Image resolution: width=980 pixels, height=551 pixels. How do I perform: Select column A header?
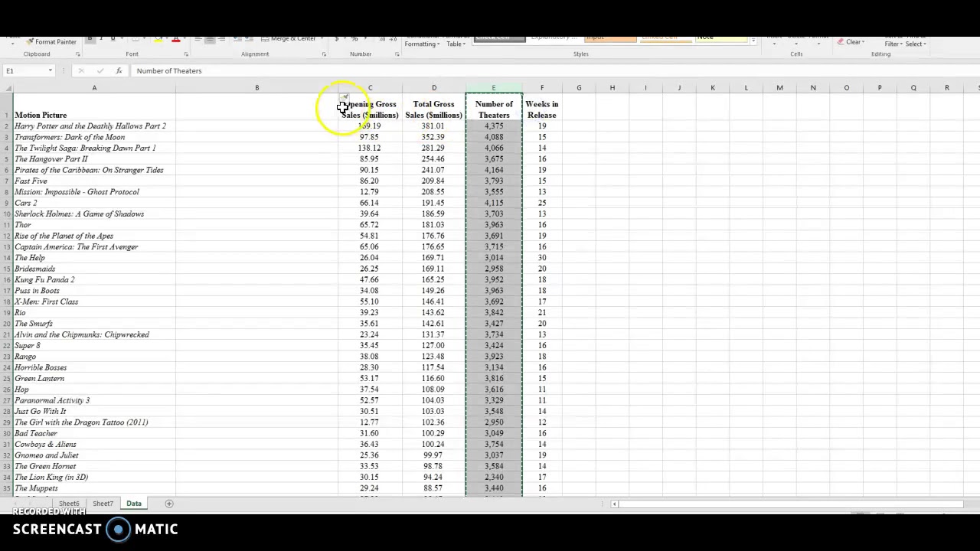(x=94, y=88)
